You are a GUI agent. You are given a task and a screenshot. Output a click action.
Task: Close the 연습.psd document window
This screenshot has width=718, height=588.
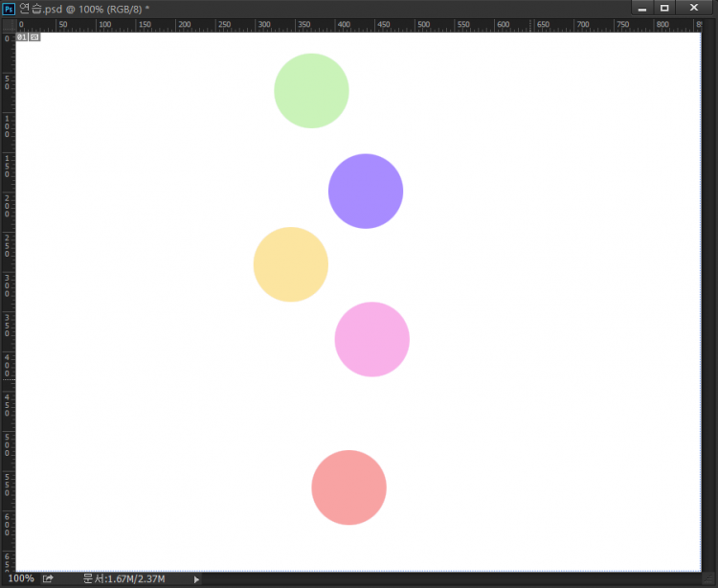click(694, 8)
